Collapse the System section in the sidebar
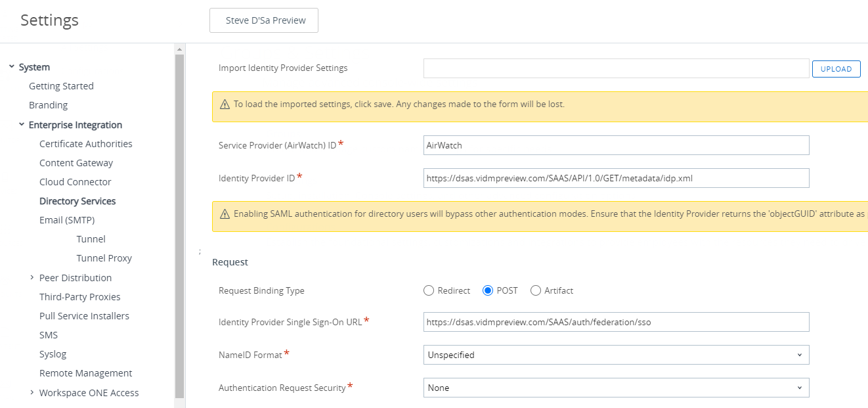Viewport: 868px width, 408px height. pyautogui.click(x=11, y=66)
